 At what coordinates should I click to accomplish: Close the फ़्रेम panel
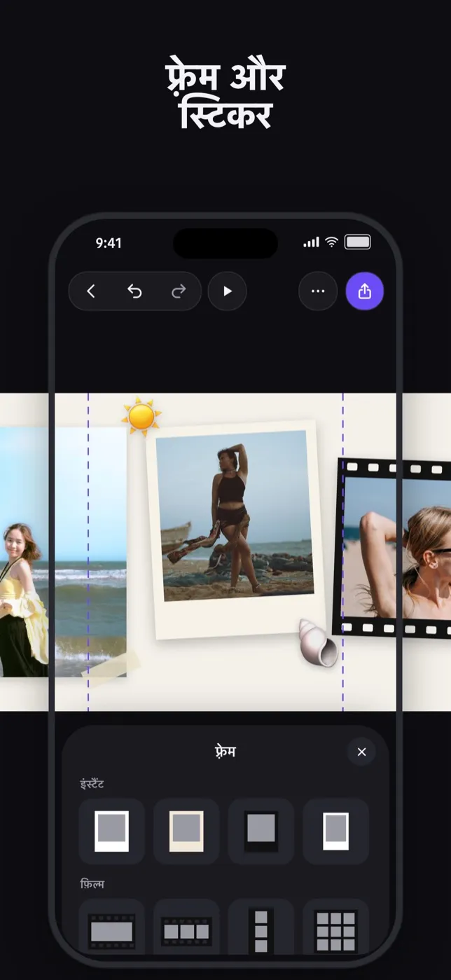click(x=361, y=752)
